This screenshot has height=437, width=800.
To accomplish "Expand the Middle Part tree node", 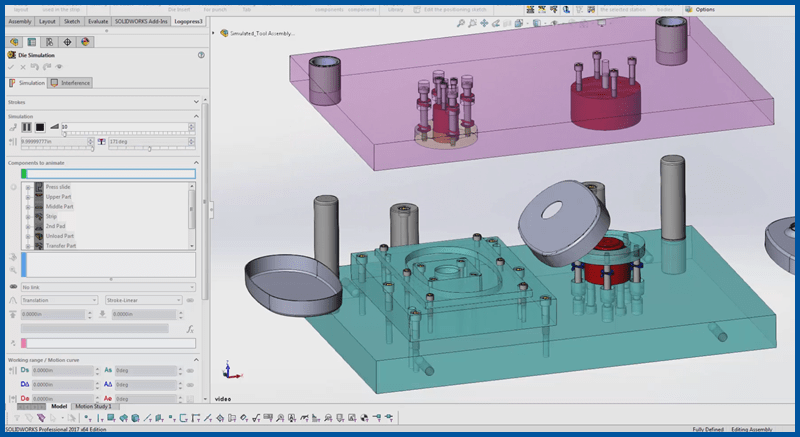I will pos(28,207).
